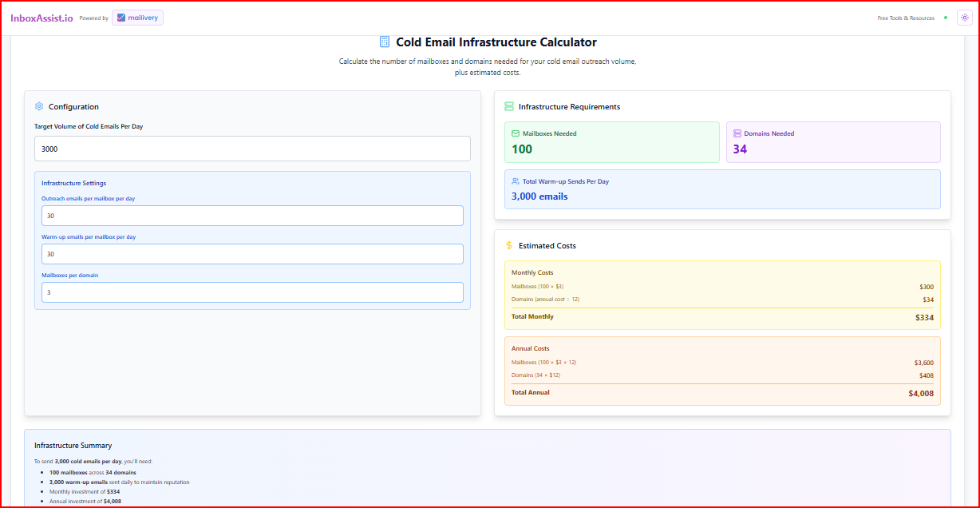This screenshot has width=980, height=508.
Task: Click the Infrastructure Summary heading
Action: tap(73, 445)
